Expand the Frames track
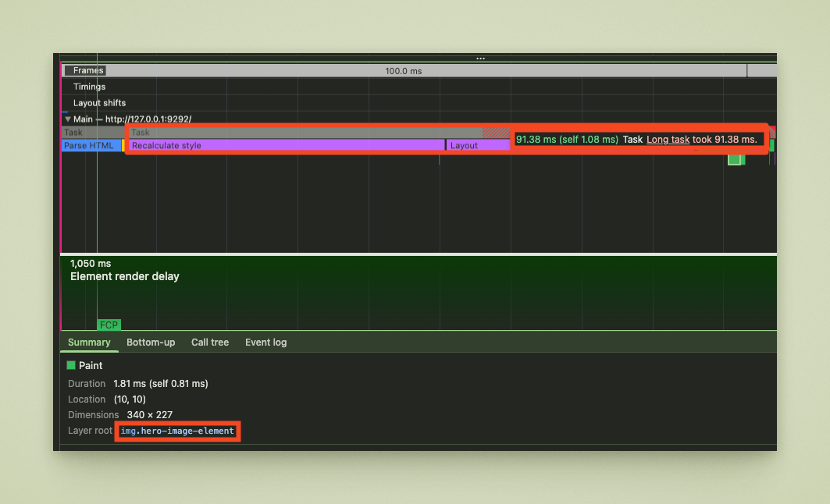This screenshot has height=504, width=830. coord(84,70)
